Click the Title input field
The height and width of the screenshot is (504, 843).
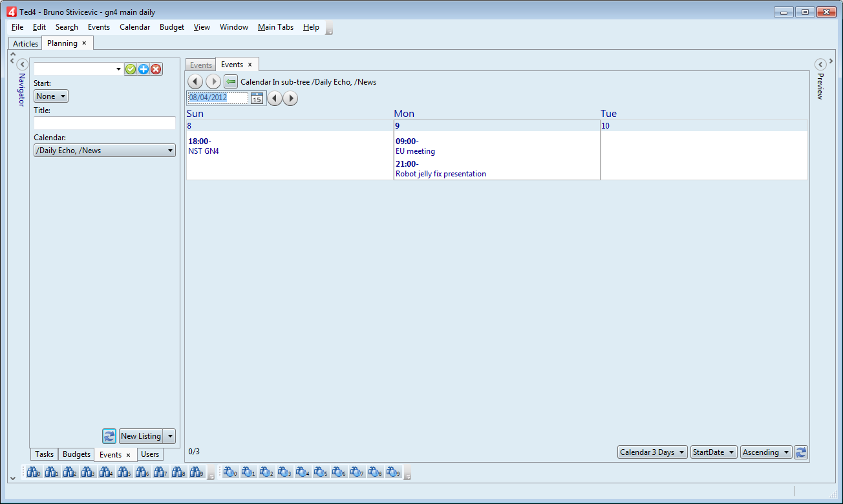click(105, 123)
